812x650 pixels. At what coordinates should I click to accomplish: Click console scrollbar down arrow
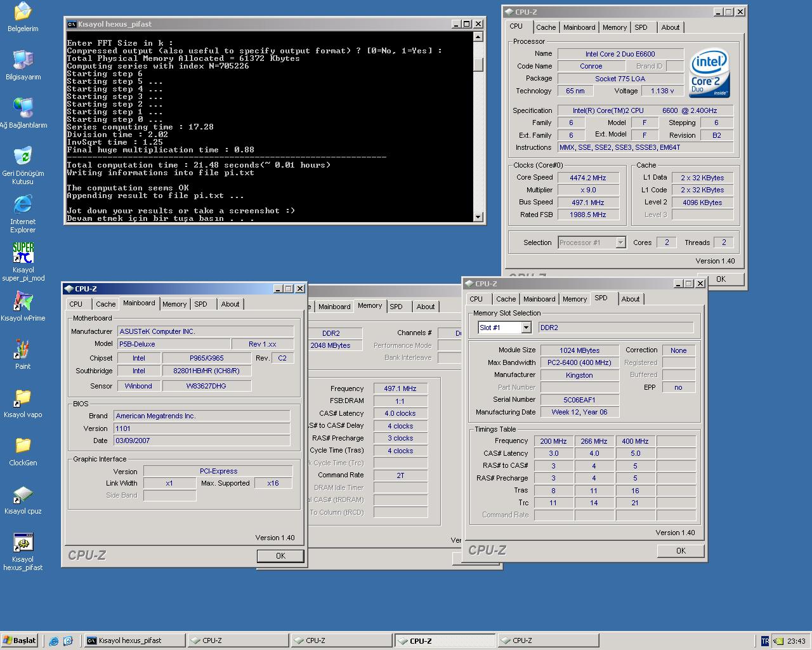click(x=478, y=217)
